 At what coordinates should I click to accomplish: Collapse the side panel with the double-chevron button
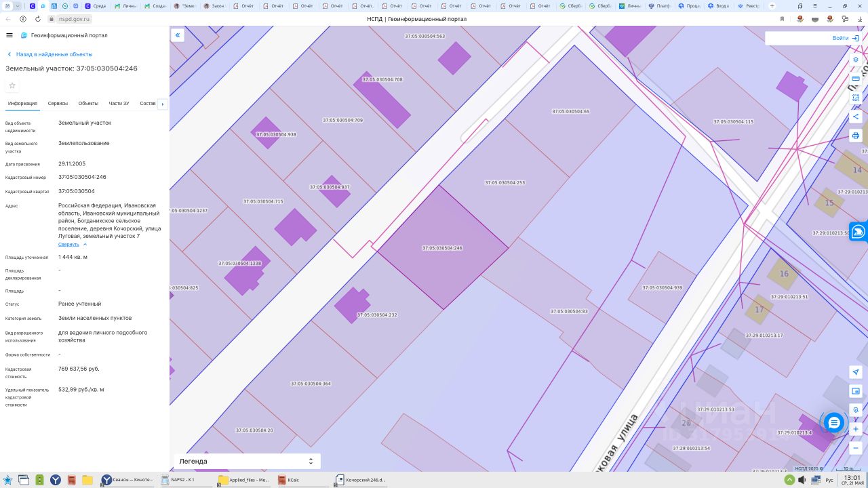point(178,35)
